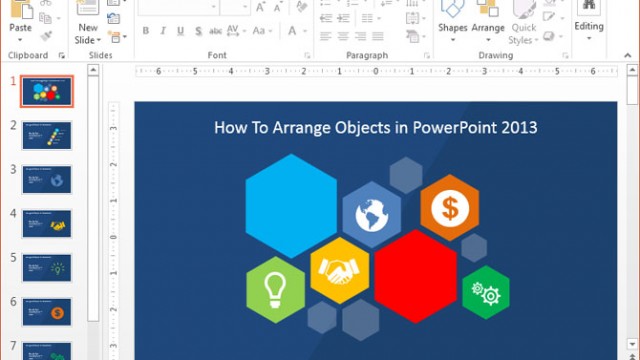The height and width of the screenshot is (360, 640).
Task: Click the Change Case Aa icon
Action: pyautogui.click(x=259, y=31)
